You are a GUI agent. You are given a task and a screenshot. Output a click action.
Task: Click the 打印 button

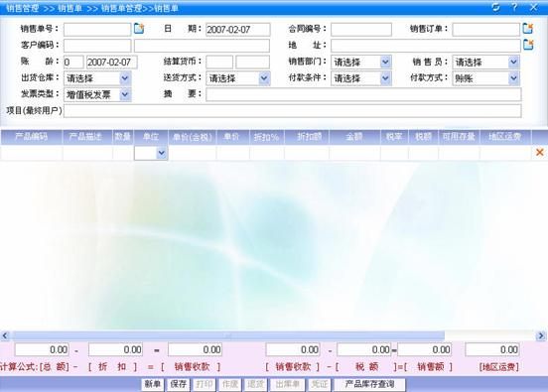[205, 384]
